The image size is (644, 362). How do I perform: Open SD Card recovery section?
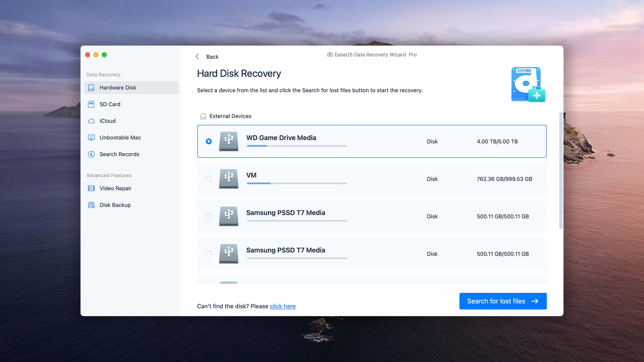coord(131,104)
